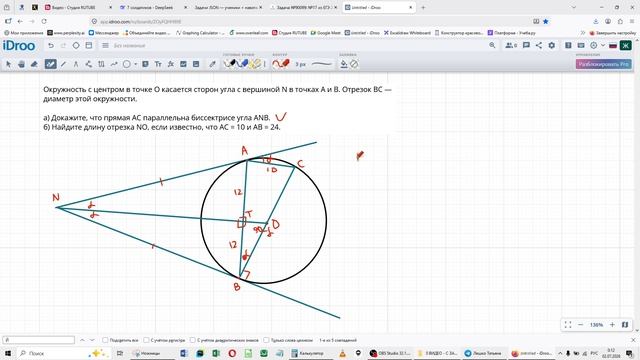The height and width of the screenshot is (360, 640).
Task: Open the green user avatar menu
Action: pos(625,45)
